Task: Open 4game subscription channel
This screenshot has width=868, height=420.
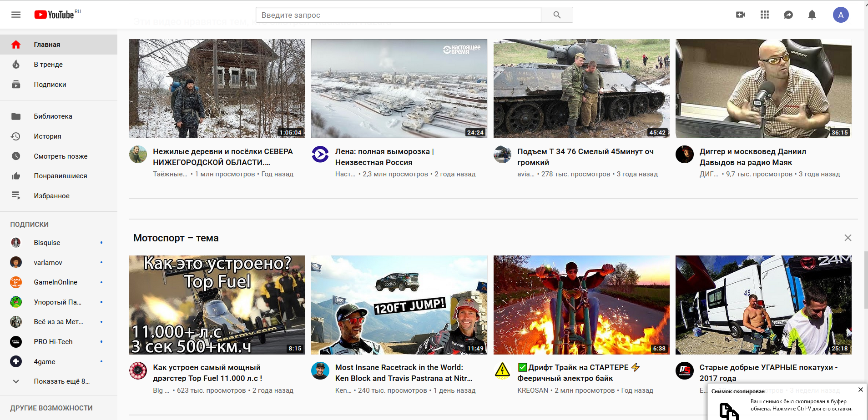Action: coord(59,362)
